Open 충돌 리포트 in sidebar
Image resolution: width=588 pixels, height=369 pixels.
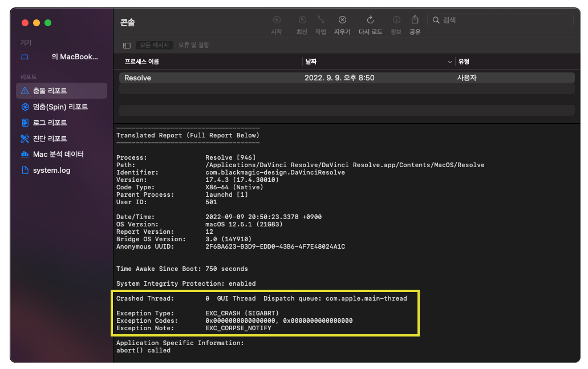click(62, 91)
